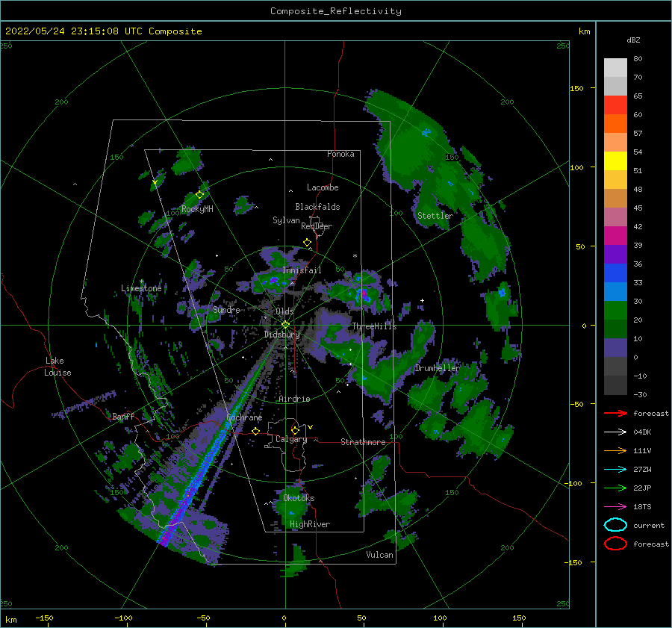Image resolution: width=672 pixels, height=628 pixels.
Task: Select the yellow radar-site diamond at Didsbury
Action: tap(285, 325)
